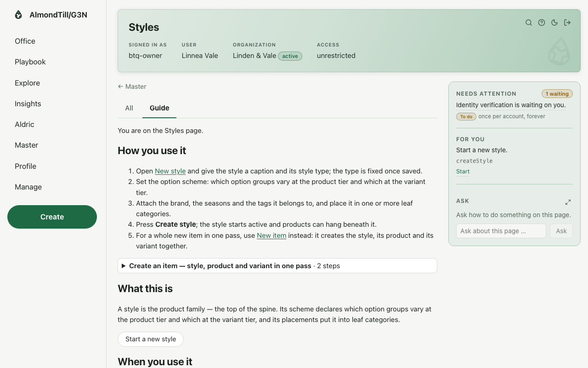
Task: Open Aldric in the sidebar
Action: coord(24,124)
